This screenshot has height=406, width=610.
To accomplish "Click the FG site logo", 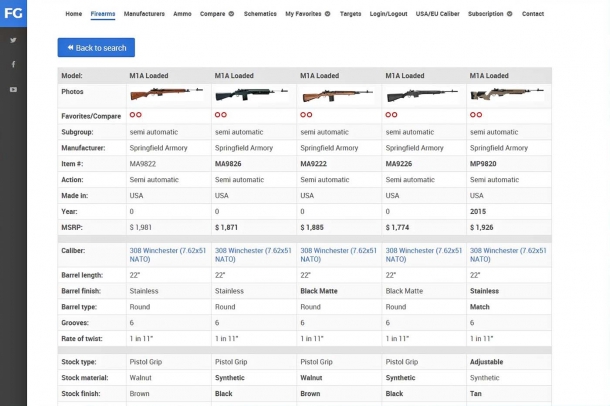I will [13, 13].
